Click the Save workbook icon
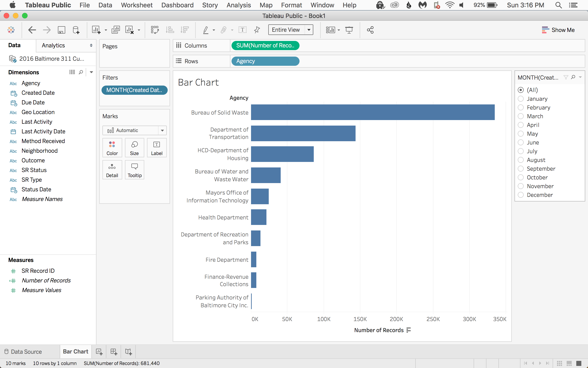The image size is (588, 368). coord(62,30)
